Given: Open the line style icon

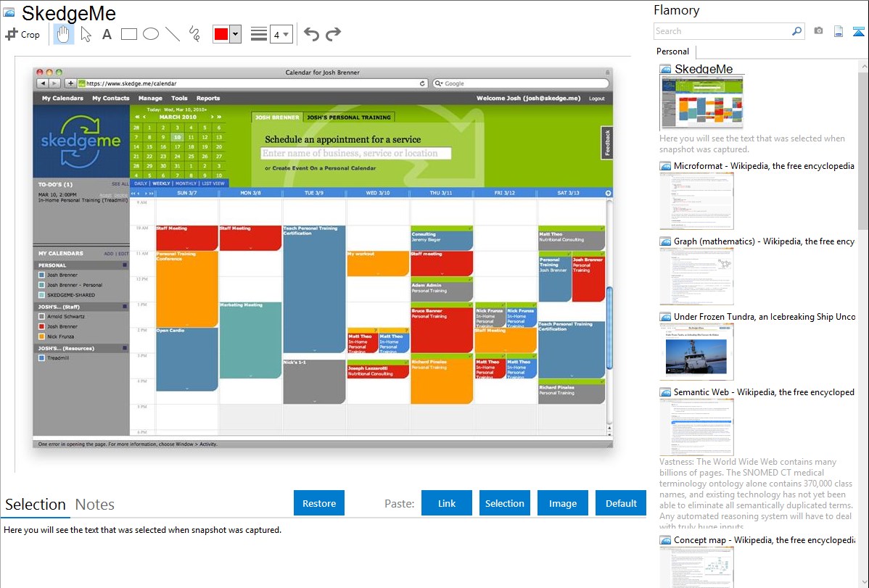Looking at the screenshot, I should click(x=258, y=34).
